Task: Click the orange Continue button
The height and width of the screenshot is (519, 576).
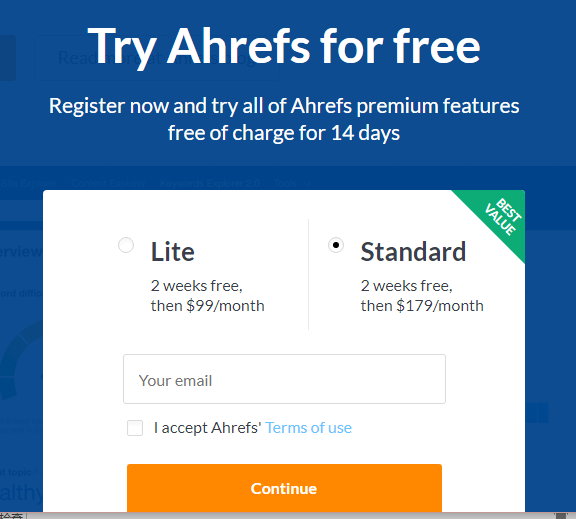Action: 284,488
